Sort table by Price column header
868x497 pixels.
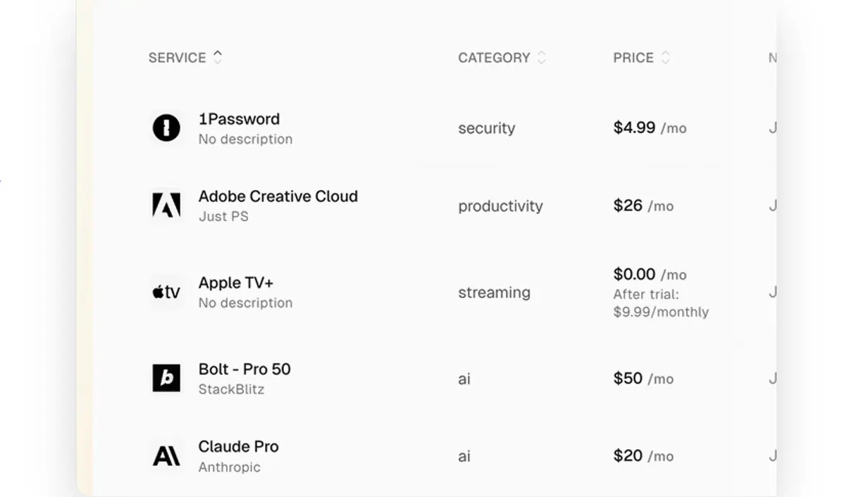point(633,58)
